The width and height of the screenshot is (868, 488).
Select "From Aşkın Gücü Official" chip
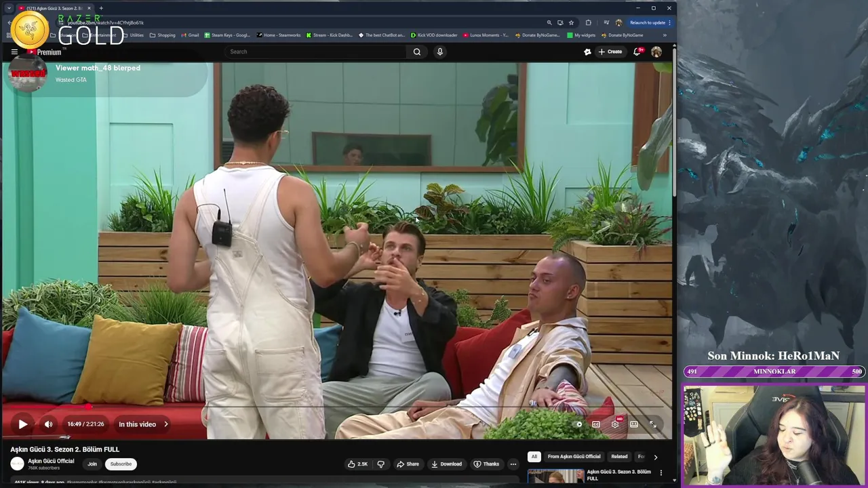tap(574, 457)
